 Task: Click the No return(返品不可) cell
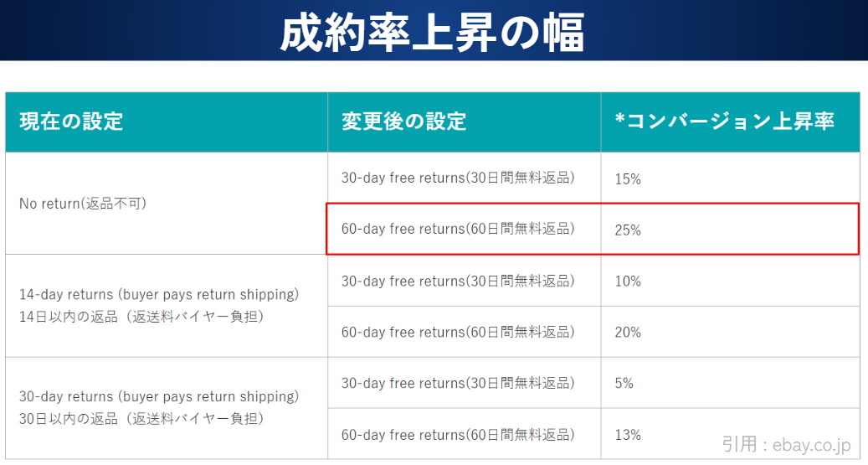tap(83, 203)
